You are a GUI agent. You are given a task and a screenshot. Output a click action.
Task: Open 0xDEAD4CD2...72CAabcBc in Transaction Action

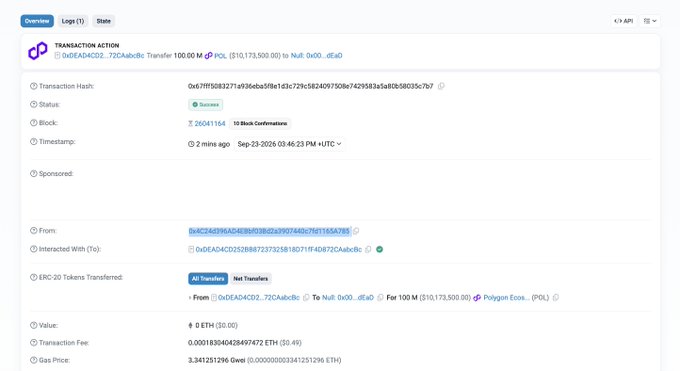point(103,56)
